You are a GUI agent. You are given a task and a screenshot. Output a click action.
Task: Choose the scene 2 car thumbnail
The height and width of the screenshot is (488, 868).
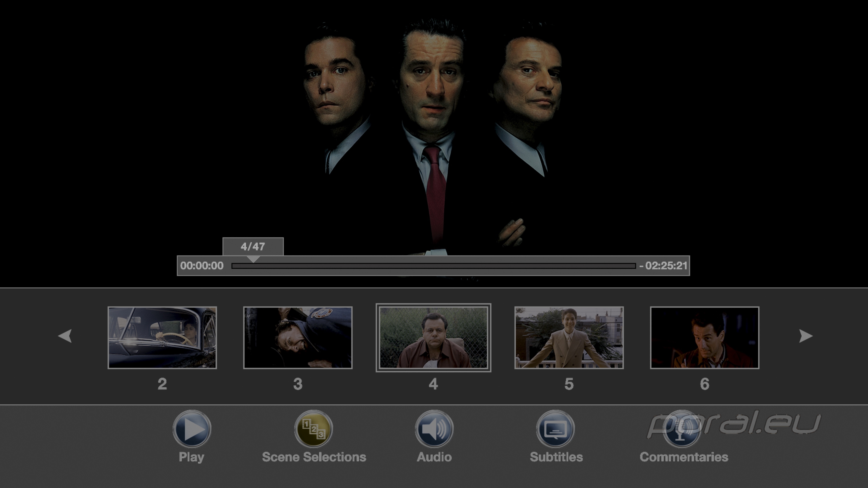coord(162,338)
